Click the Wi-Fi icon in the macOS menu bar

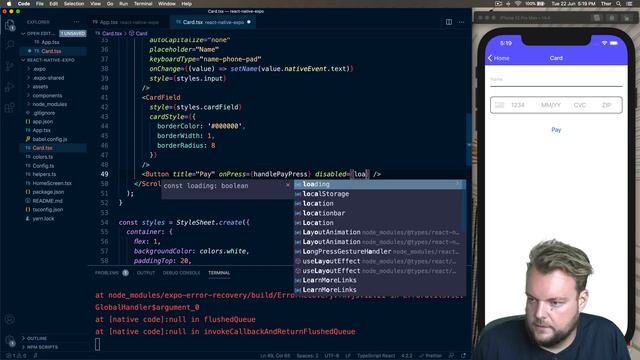click(x=518, y=4)
